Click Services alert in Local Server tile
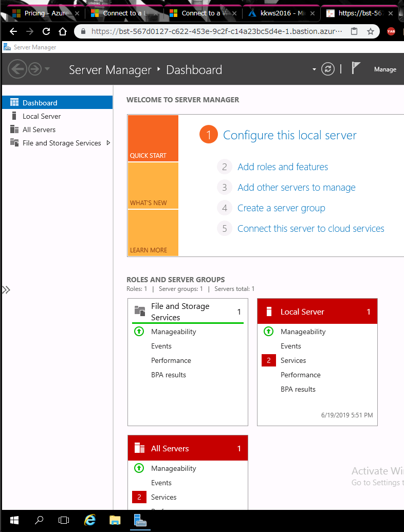Viewport: 404px width, 532px height. (293, 360)
